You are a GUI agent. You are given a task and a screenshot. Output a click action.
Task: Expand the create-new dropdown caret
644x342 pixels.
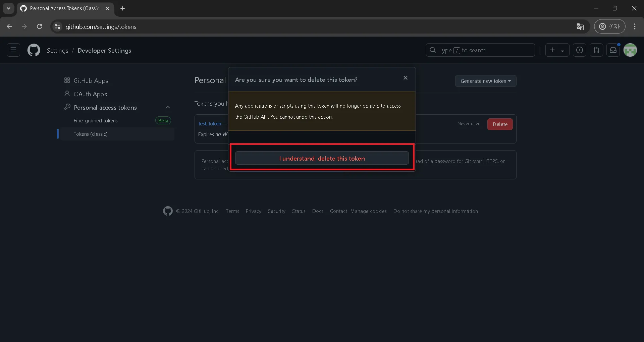click(562, 51)
